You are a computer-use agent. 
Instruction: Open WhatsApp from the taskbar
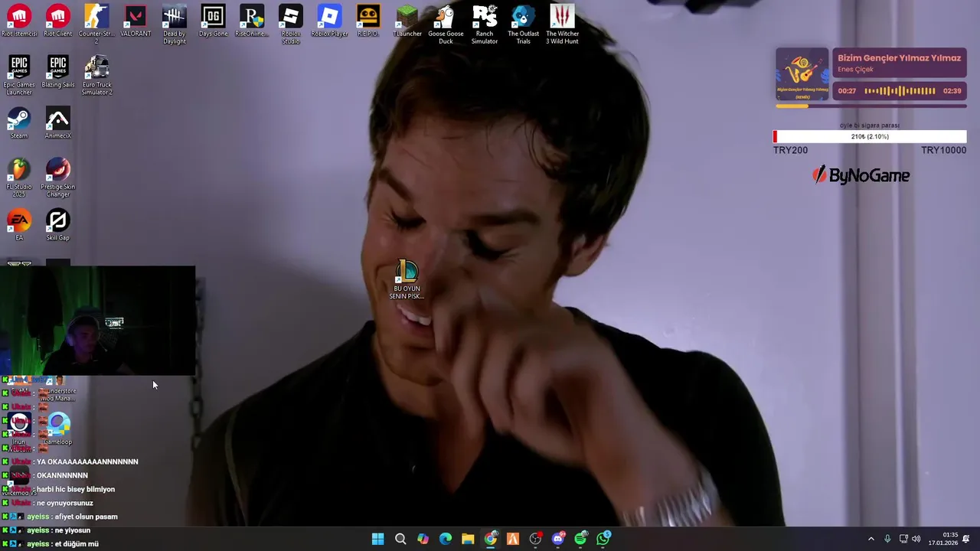click(603, 539)
